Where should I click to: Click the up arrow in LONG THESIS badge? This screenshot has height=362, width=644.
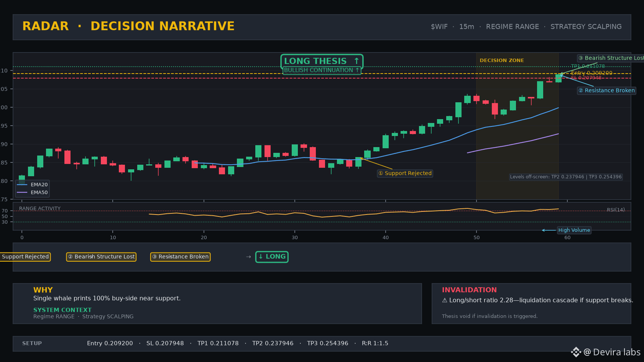point(356,61)
